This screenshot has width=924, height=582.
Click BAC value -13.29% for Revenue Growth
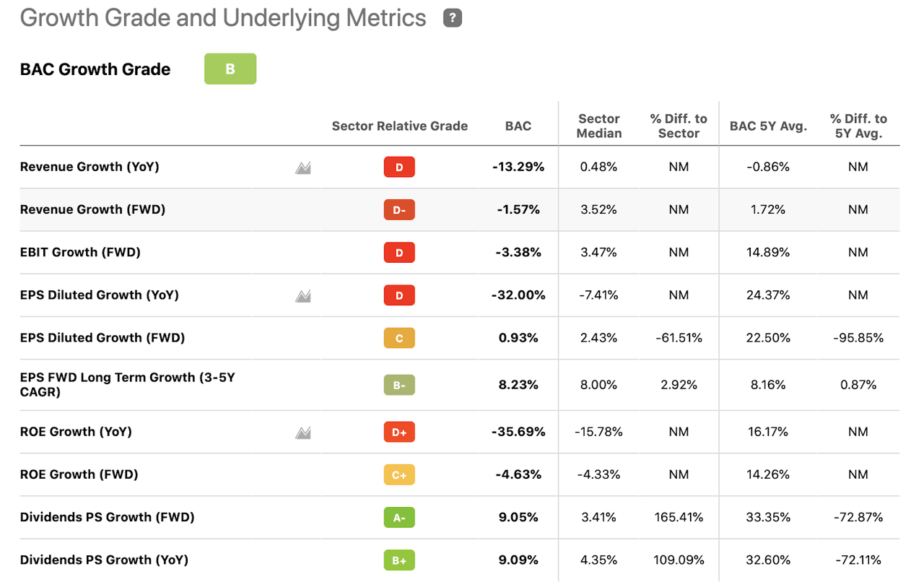(518, 167)
